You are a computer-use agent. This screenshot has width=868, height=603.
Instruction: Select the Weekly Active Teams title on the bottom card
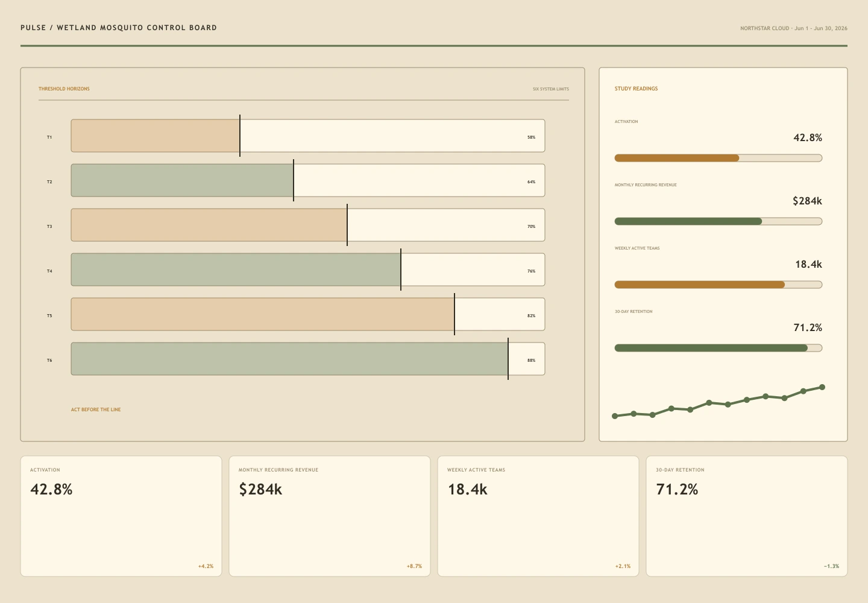(476, 470)
